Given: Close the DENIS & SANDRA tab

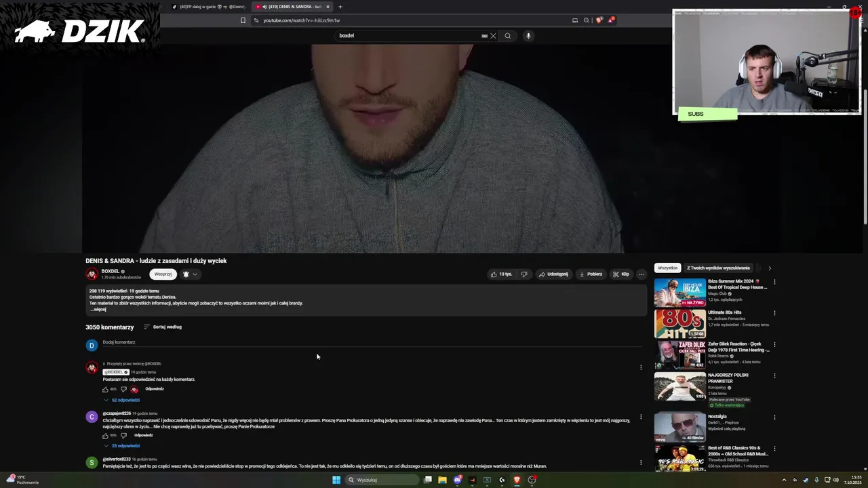Looking at the screenshot, I should (328, 7).
